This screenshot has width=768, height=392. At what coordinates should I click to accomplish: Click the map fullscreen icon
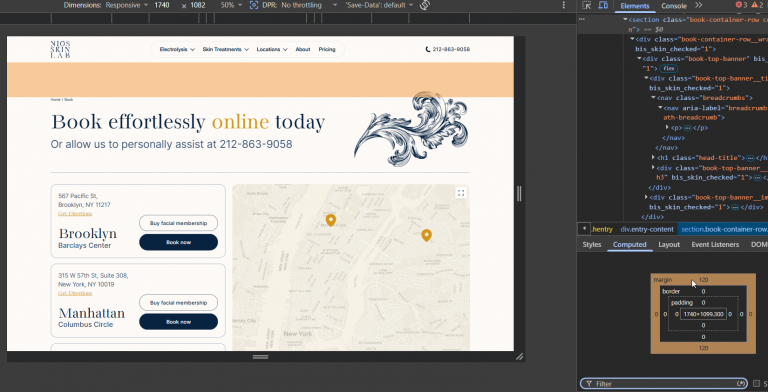pos(460,193)
